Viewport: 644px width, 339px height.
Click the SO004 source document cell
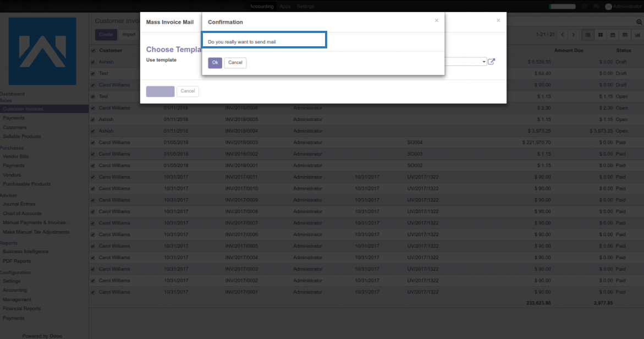415,143
